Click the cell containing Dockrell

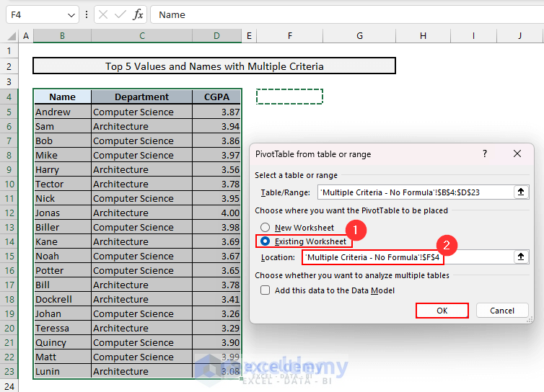point(63,299)
